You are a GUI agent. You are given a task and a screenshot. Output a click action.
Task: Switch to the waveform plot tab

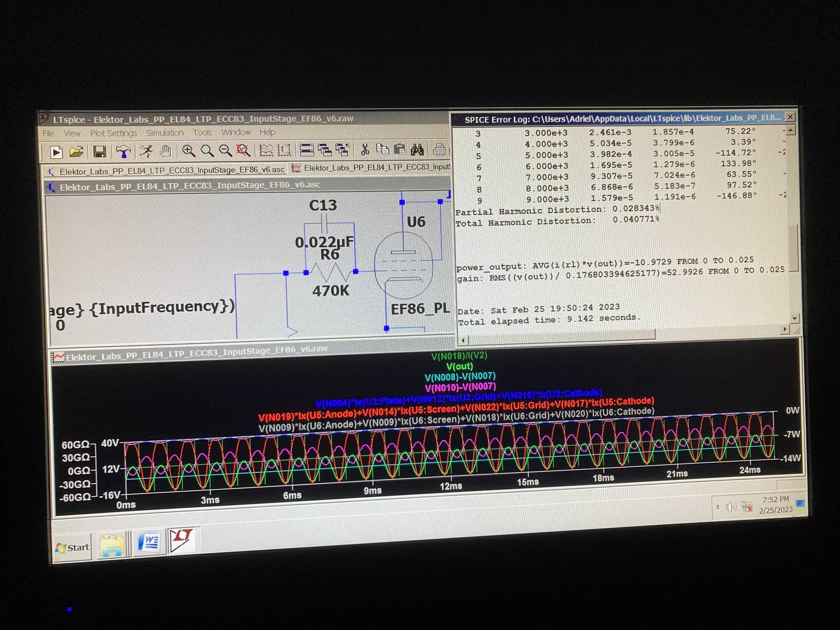tap(371, 167)
